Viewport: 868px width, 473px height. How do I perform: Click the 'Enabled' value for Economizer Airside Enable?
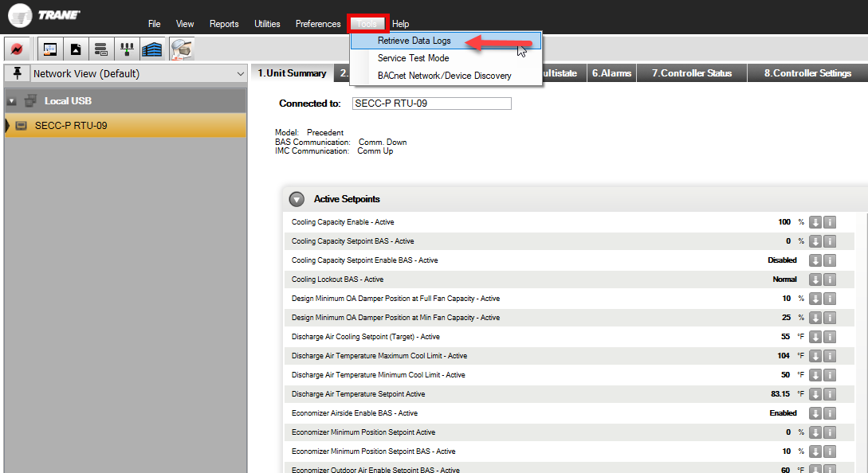783,413
